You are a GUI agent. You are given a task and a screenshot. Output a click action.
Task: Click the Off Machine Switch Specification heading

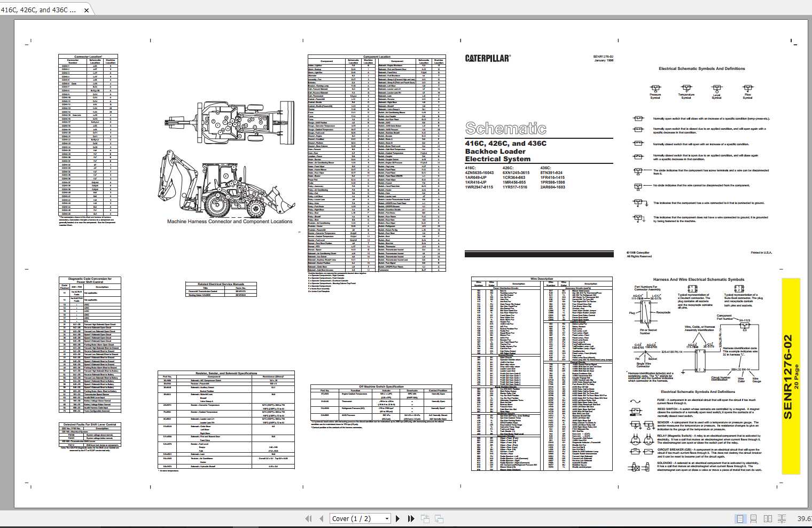[x=381, y=387]
